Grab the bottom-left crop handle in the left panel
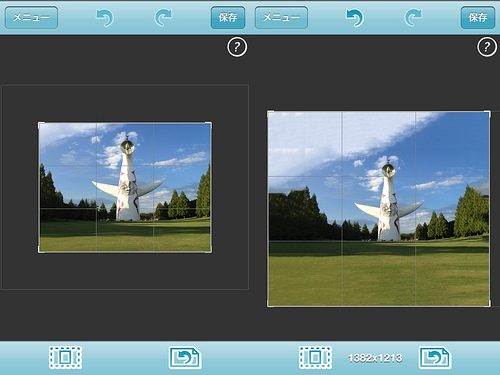 pos(41,250)
